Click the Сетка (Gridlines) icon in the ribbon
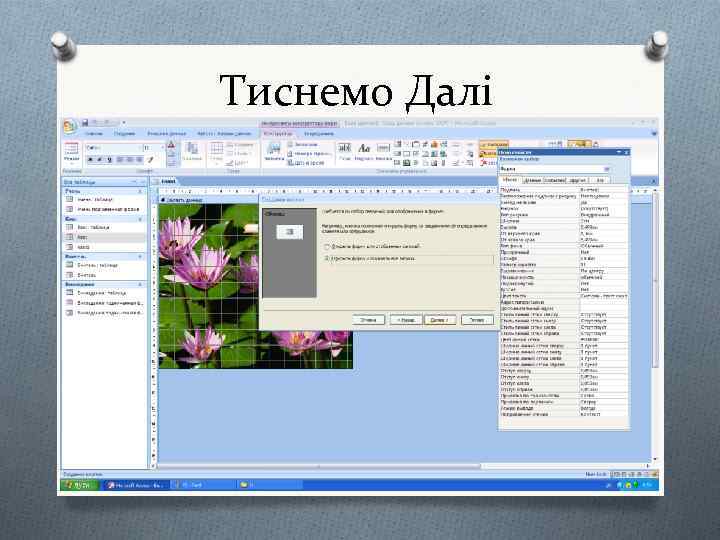This screenshot has width=720, height=540. click(216, 152)
